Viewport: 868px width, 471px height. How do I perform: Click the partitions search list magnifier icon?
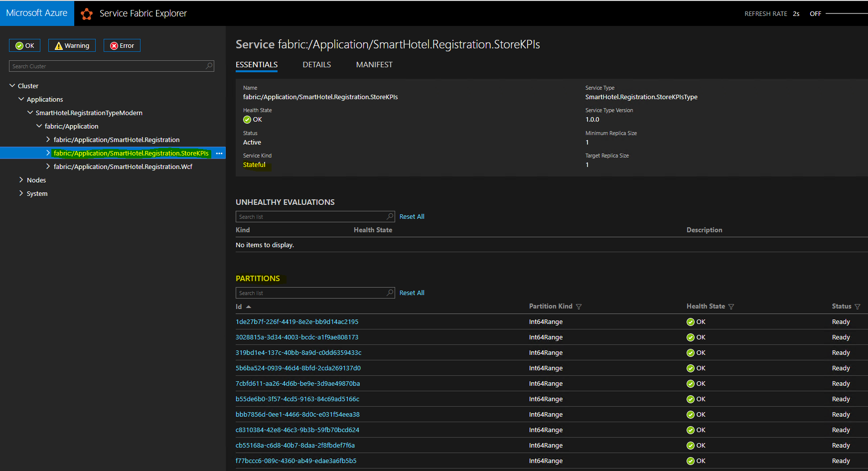point(390,293)
